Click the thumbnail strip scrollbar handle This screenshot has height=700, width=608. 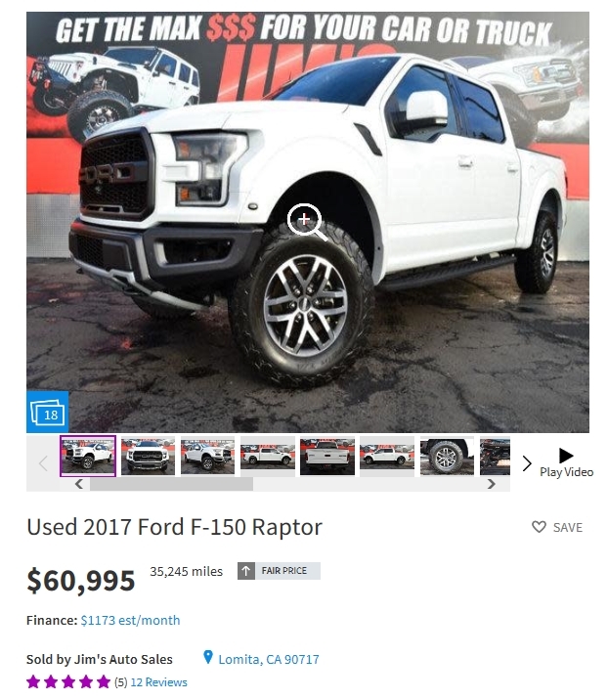click(171, 484)
